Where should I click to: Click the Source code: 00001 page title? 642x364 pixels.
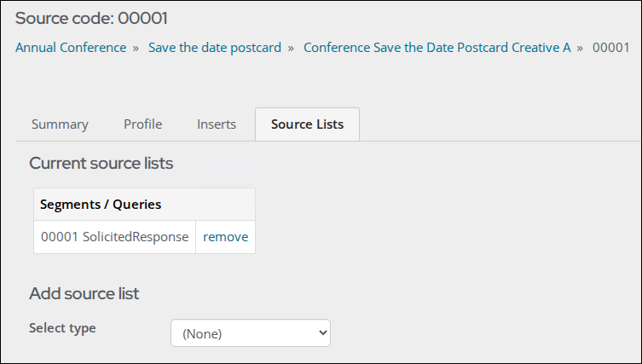[x=91, y=18]
